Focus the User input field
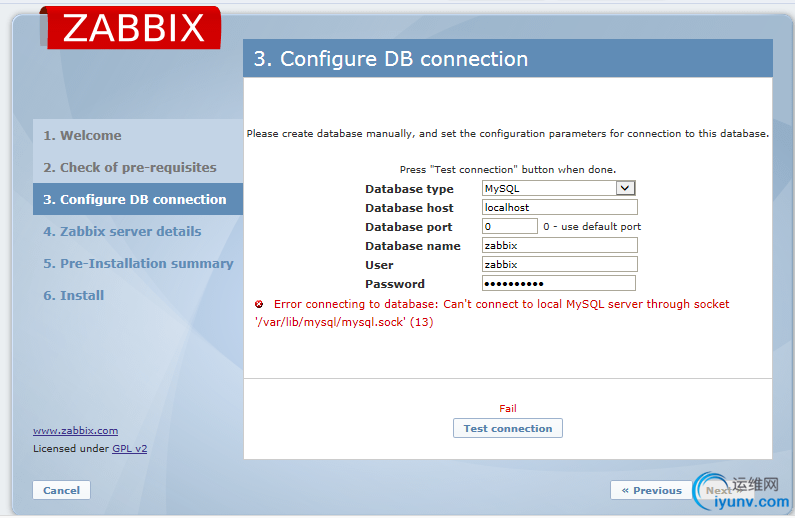Image resolution: width=795 pixels, height=518 pixels. pyautogui.click(x=560, y=264)
